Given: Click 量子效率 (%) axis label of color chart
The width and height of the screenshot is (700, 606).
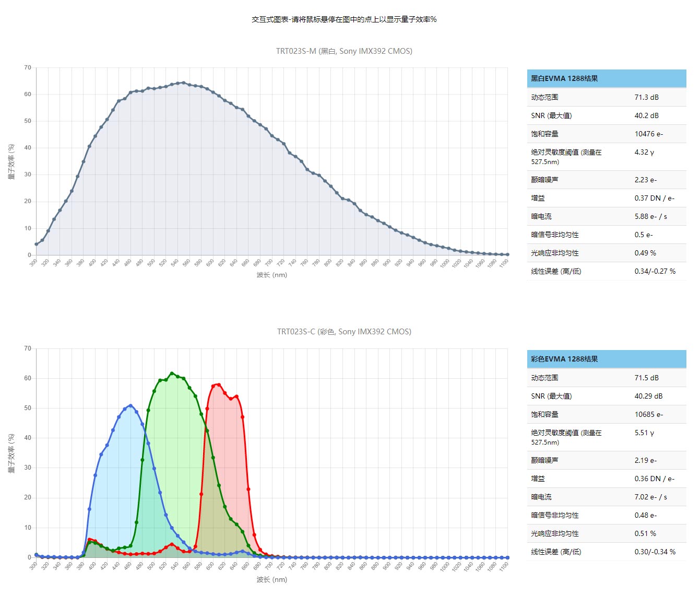Looking at the screenshot, I should [11, 453].
